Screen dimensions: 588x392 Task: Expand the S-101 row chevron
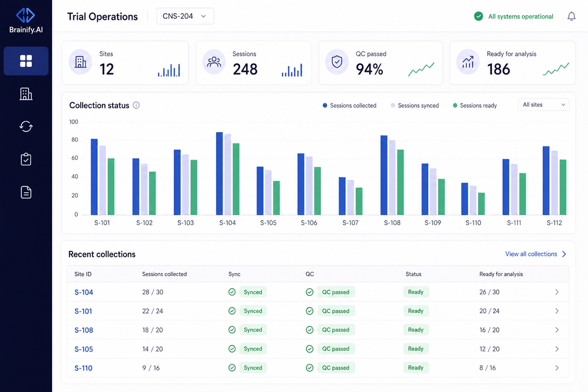point(557,311)
